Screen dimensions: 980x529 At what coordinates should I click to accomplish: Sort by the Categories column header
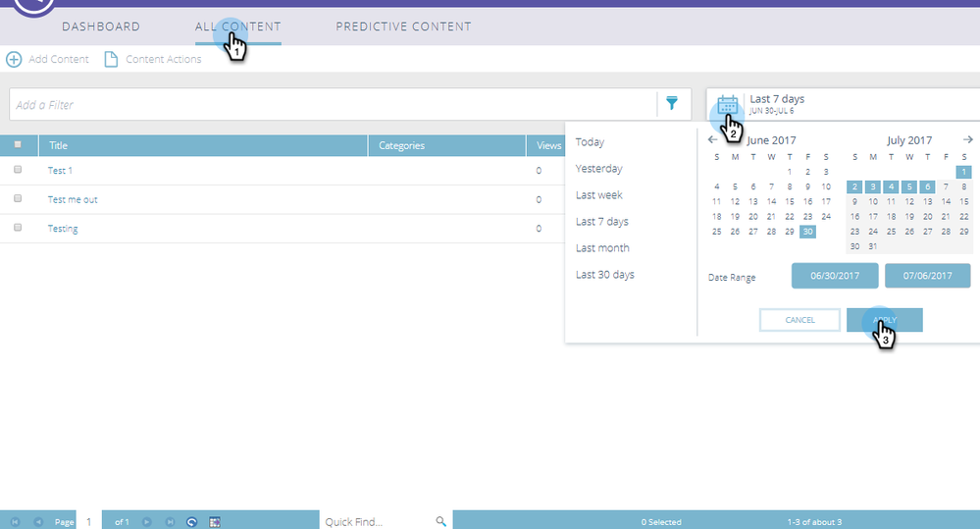pyautogui.click(x=447, y=145)
